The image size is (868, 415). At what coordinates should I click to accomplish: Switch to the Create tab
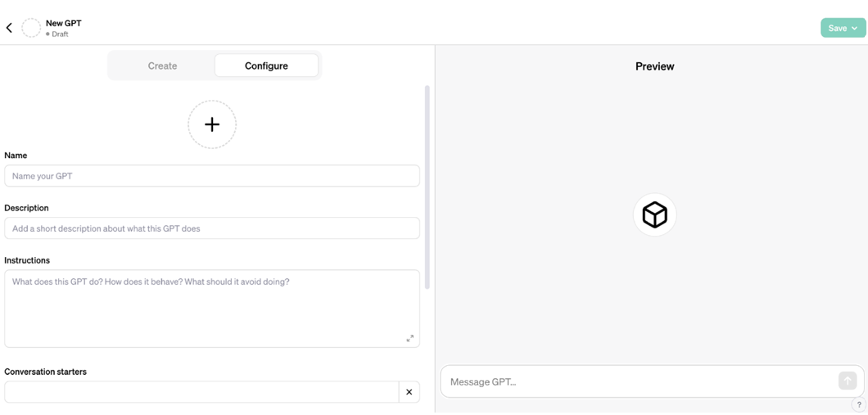tap(162, 65)
